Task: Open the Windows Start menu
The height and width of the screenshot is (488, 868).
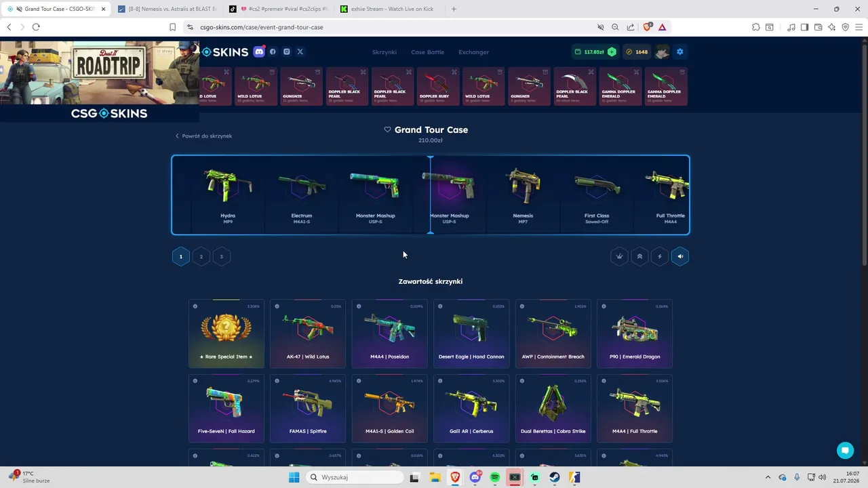Action: click(x=294, y=477)
